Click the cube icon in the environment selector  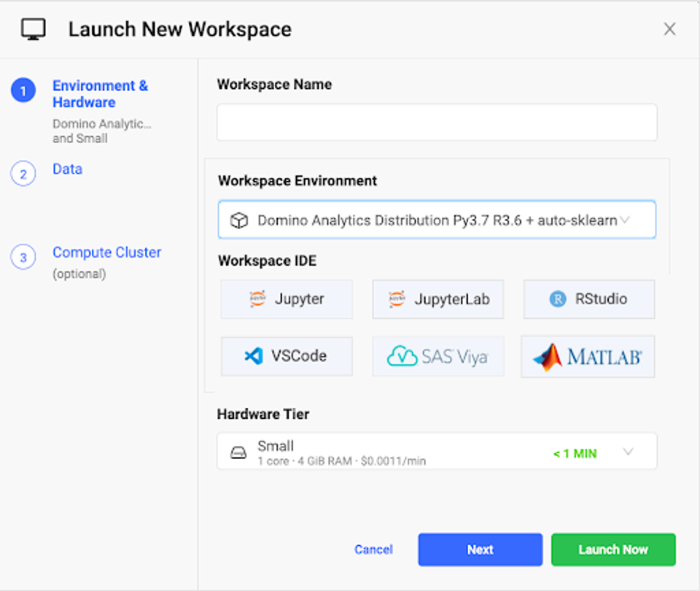click(239, 220)
